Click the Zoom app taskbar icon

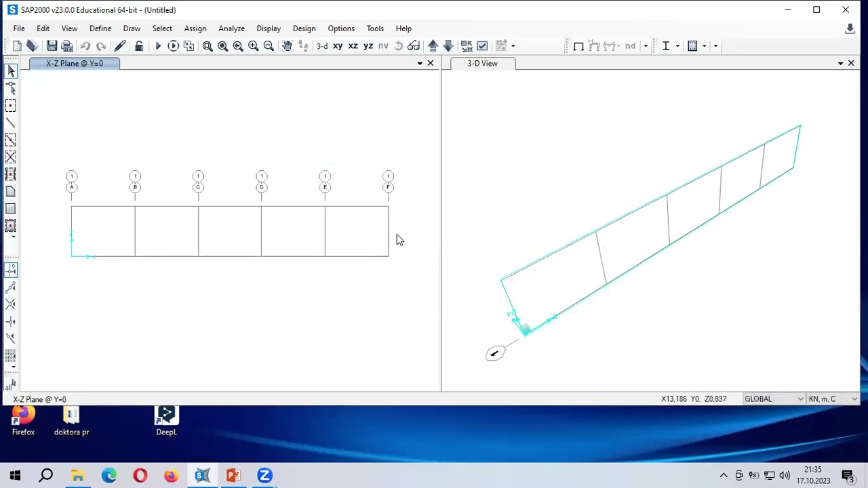tap(264, 476)
